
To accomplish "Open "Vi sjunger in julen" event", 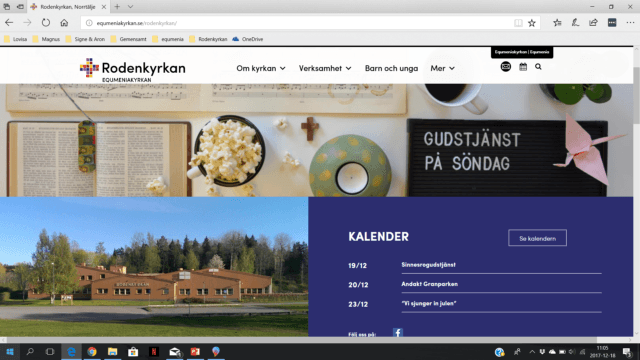I will (x=429, y=303).
